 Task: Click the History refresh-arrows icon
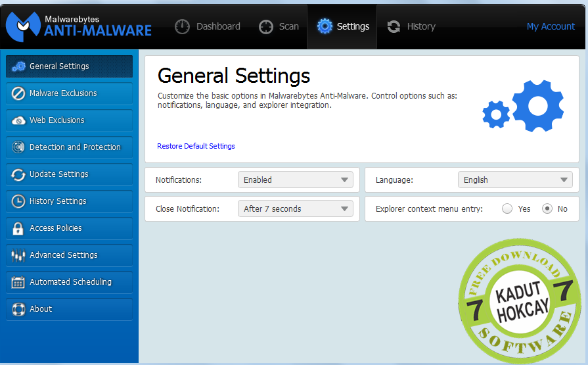pyautogui.click(x=394, y=27)
